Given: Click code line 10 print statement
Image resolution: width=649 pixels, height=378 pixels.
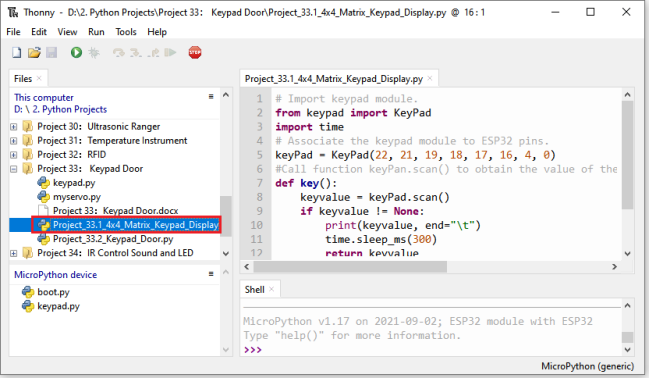Looking at the screenshot, I should click(x=403, y=225).
